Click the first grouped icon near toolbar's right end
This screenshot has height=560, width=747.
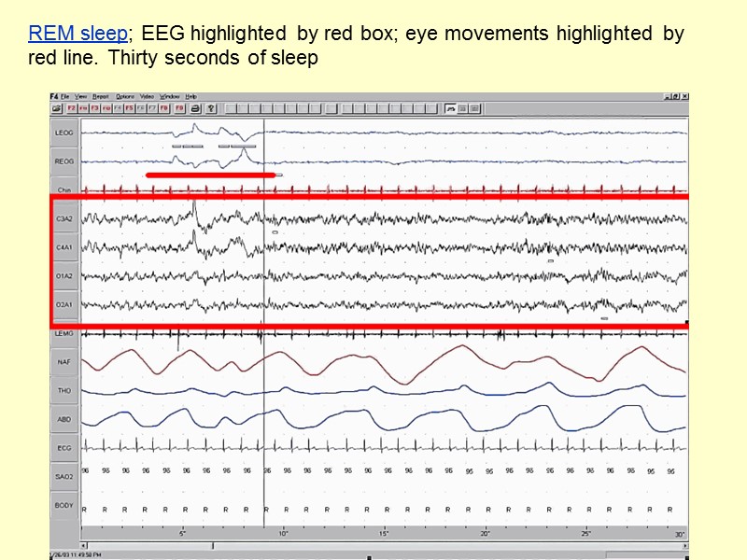(452, 108)
